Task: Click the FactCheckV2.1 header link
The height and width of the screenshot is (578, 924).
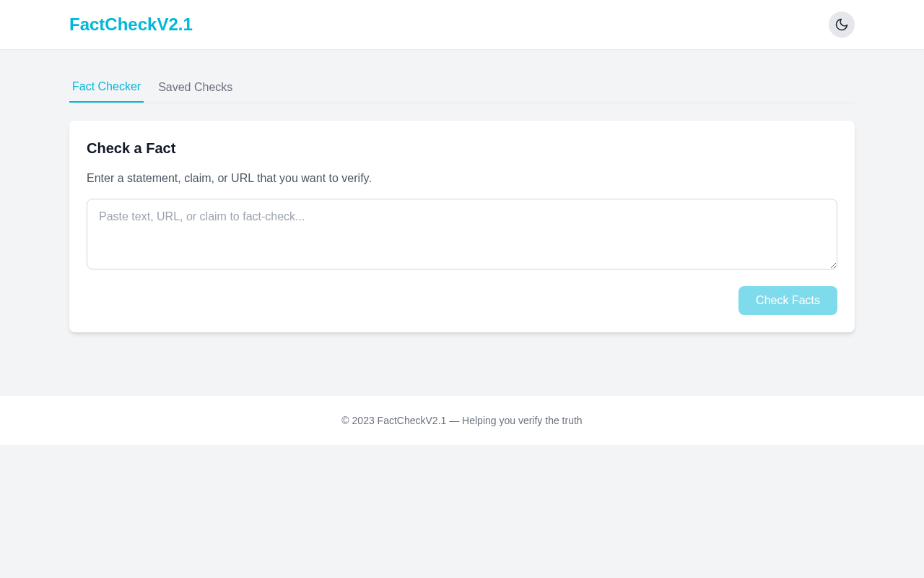Action: tap(131, 22)
